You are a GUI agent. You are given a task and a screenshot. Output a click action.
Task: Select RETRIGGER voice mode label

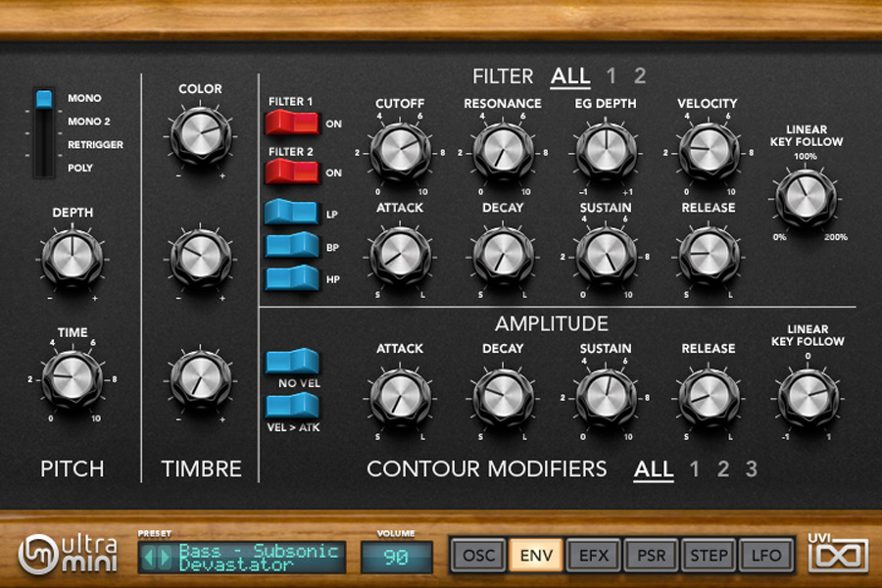[x=96, y=145]
